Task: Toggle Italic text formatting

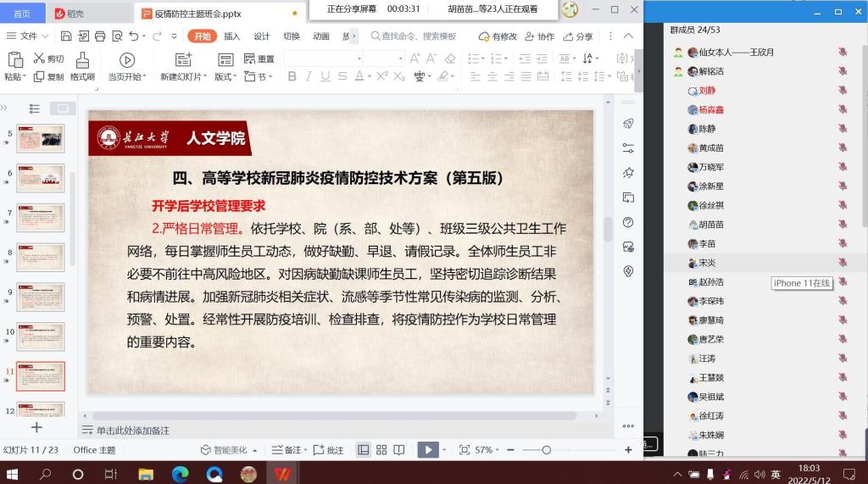Action: click(x=309, y=76)
